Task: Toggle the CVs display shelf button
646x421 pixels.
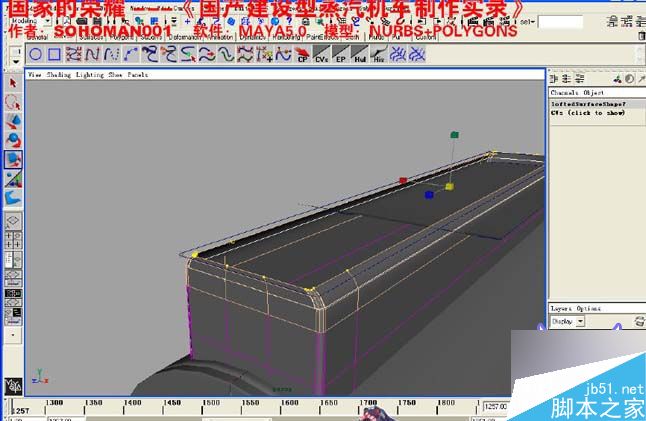Action: 321,55
